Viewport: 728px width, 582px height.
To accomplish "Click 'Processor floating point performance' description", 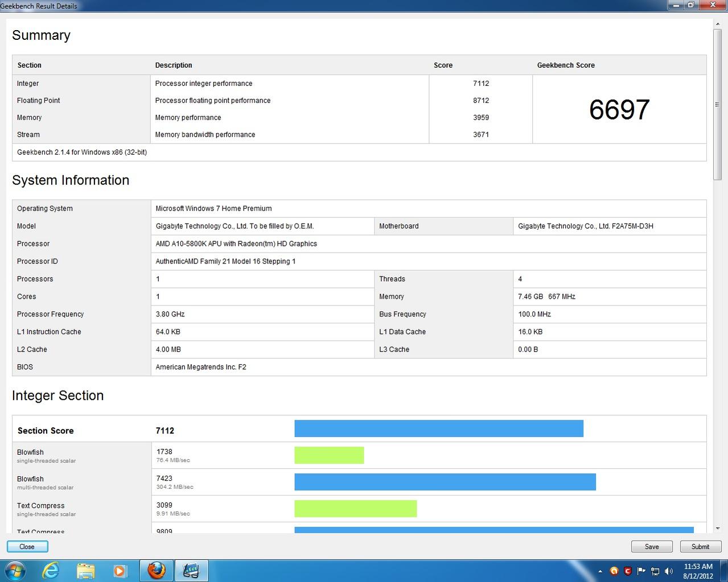I will [x=213, y=100].
